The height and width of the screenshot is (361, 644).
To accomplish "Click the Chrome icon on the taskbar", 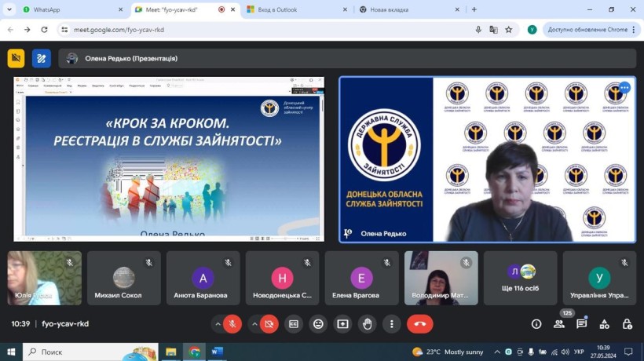I will click(194, 352).
